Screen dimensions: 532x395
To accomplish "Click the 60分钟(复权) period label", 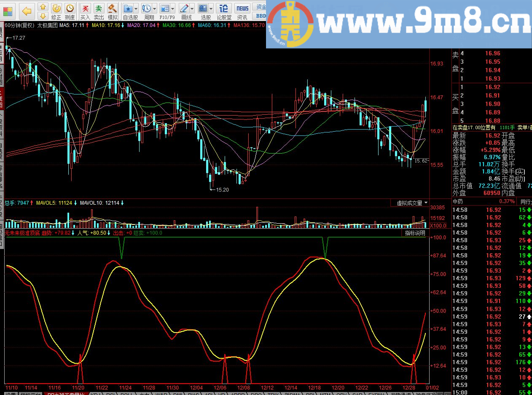I will pyautogui.click(x=19, y=25).
